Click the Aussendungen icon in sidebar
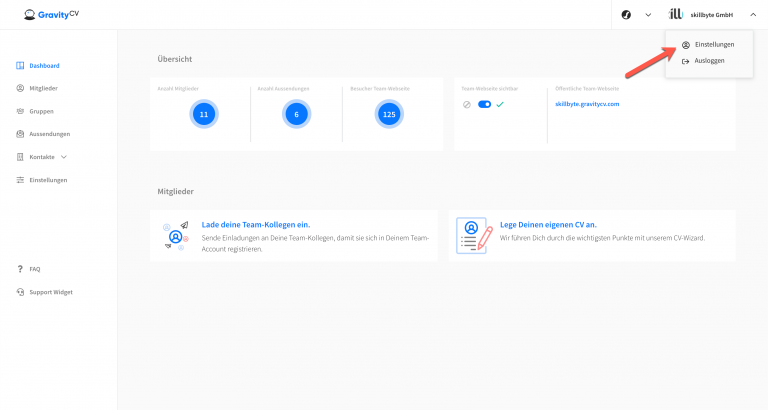Screen dimensions: 768x410 [x=20, y=134]
